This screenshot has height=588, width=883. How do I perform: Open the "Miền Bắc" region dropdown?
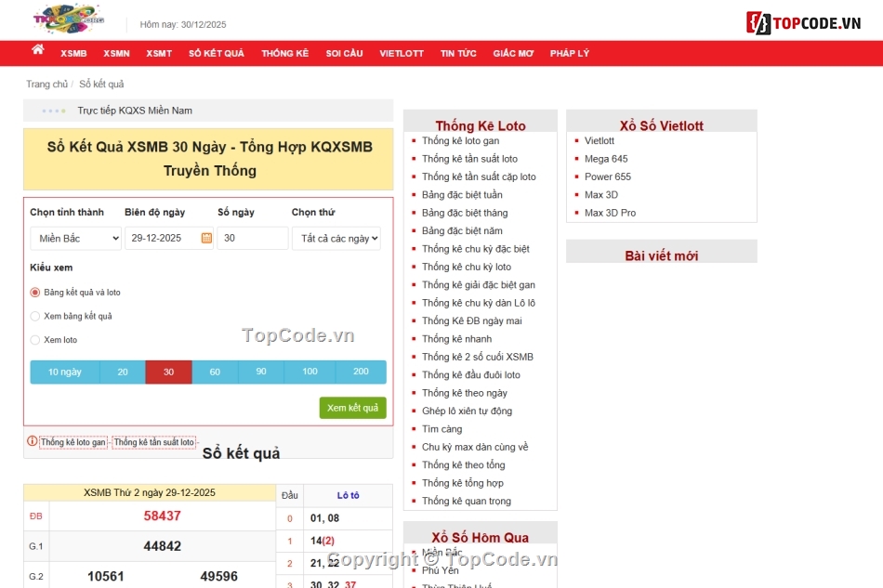pyautogui.click(x=74, y=238)
